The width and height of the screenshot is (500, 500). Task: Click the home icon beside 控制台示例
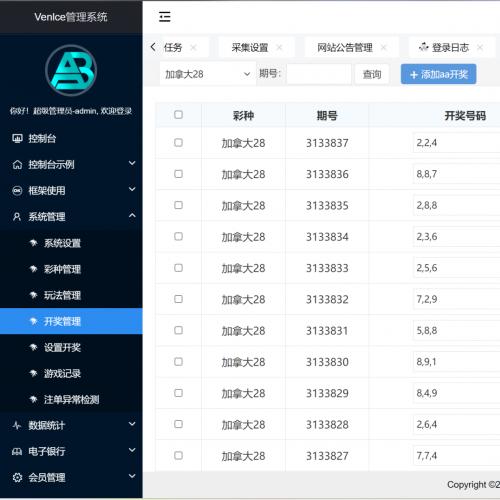click(x=17, y=164)
